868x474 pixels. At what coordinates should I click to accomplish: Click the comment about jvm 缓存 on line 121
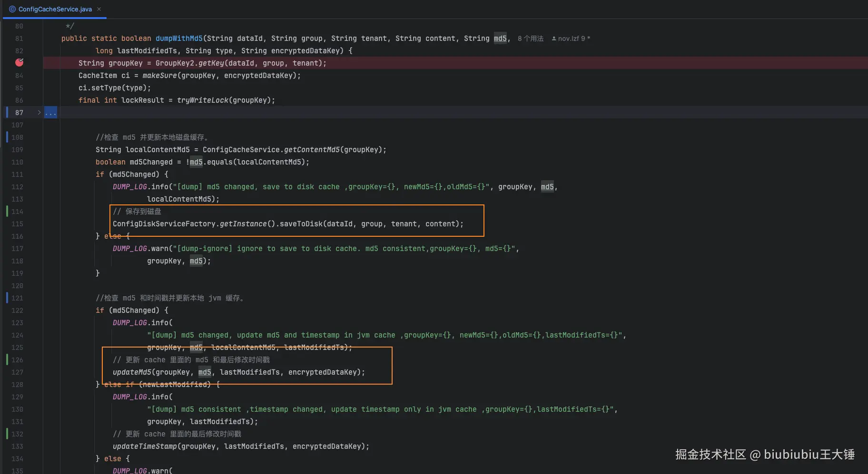point(170,298)
